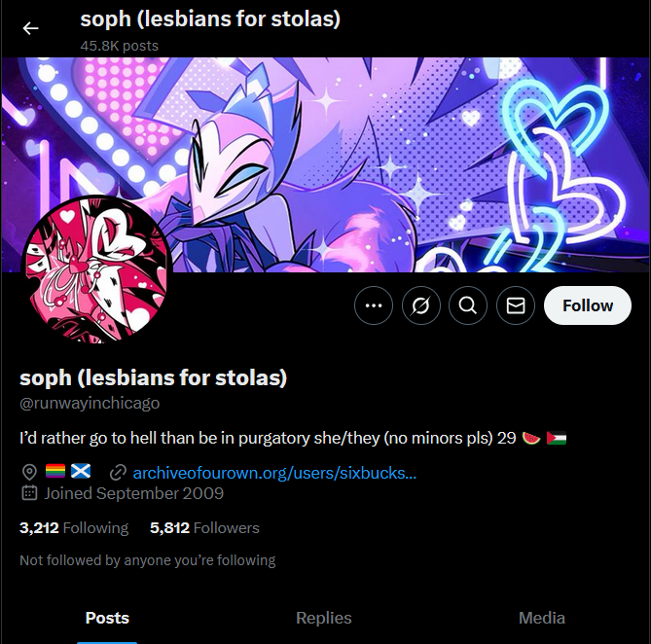651x644 pixels.
Task: Open the three-dots more options menu
Action: point(374,305)
